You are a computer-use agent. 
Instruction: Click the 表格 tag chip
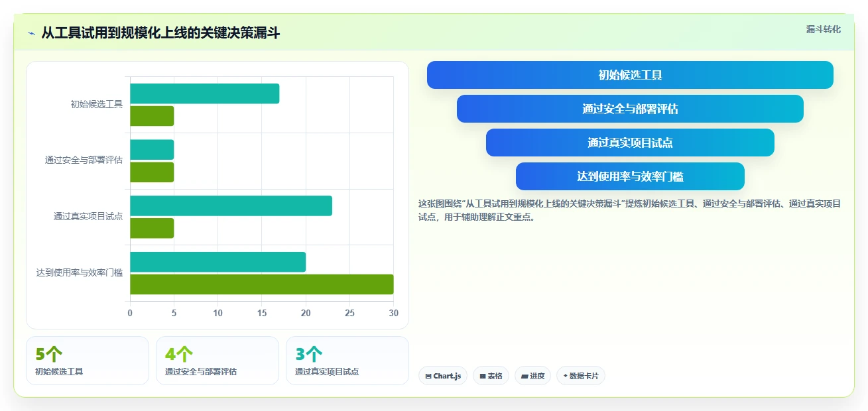(x=491, y=376)
